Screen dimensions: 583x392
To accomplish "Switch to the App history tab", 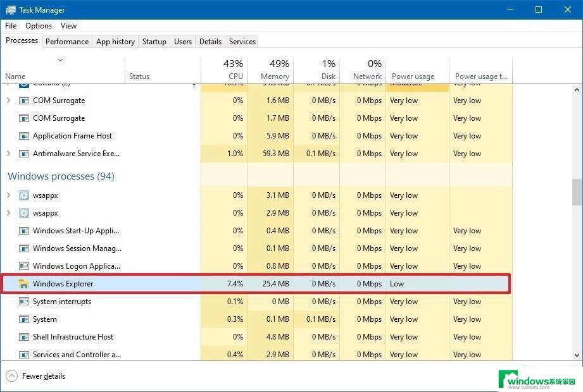I will (x=115, y=42).
